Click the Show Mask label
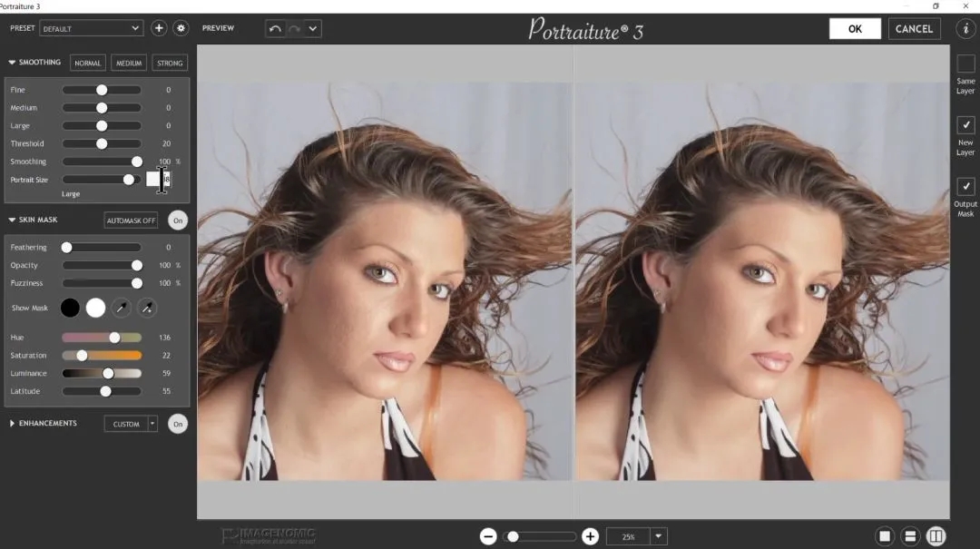980x549 pixels. [29, 308]
